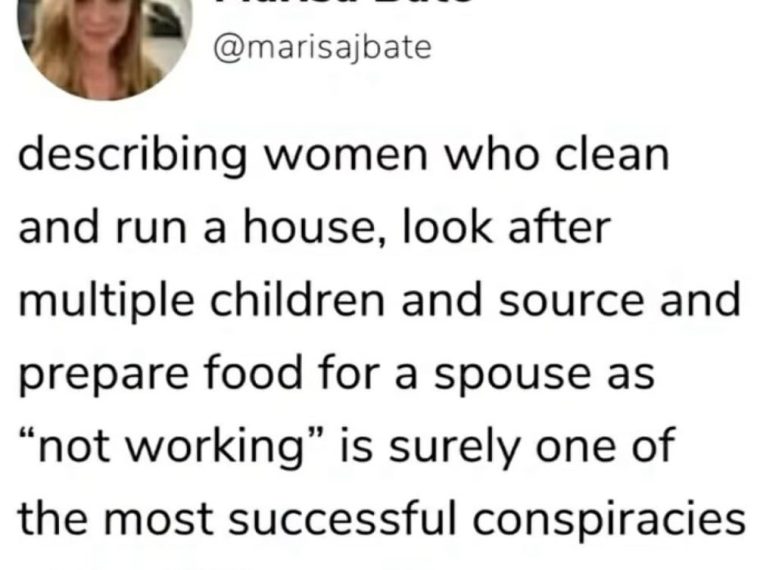This screenshot has width=760, height=570.
Task: Click the word "children" in the tweet
Action: click(x=297, y=300)
